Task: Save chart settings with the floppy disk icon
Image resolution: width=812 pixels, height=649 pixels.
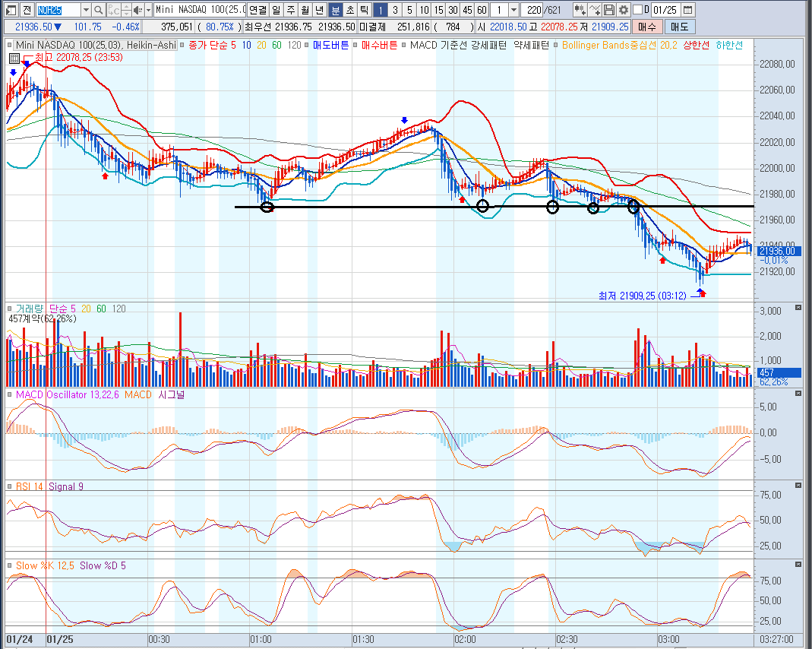Action: [x=609, y=9]
